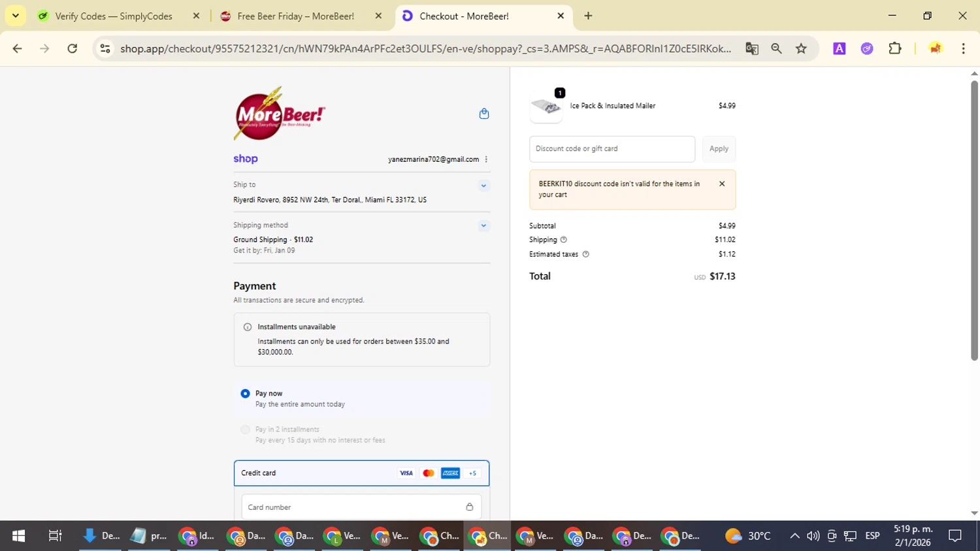Open the purple circular extension icon
Image resolution: width=980 pixels, height=551 pixels.
867,48
